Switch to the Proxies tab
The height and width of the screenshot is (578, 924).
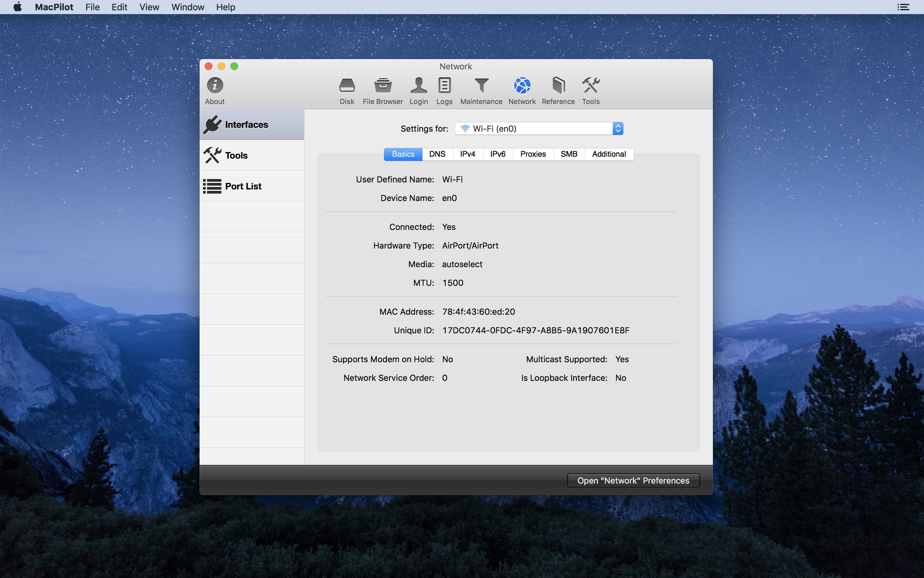[x=533, y=154]
